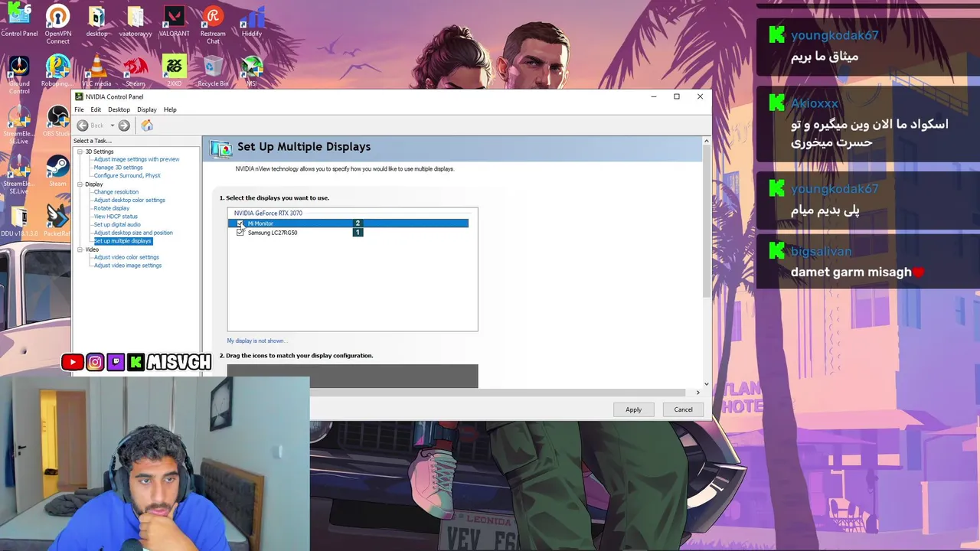Open 'Adjust image settings with preview'
This screenshot has height=551, width=980.
(x=137, y=159)
